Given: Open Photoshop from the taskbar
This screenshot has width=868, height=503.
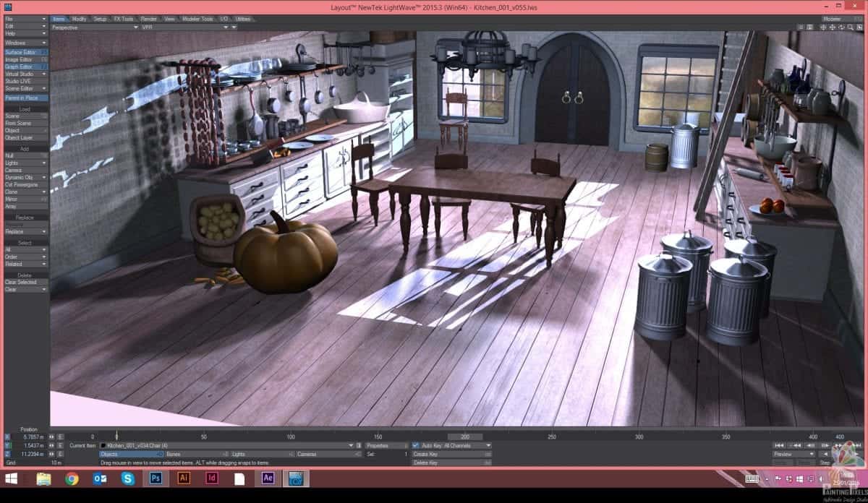Looking at the screenshot, I should [x=156, y=478].
